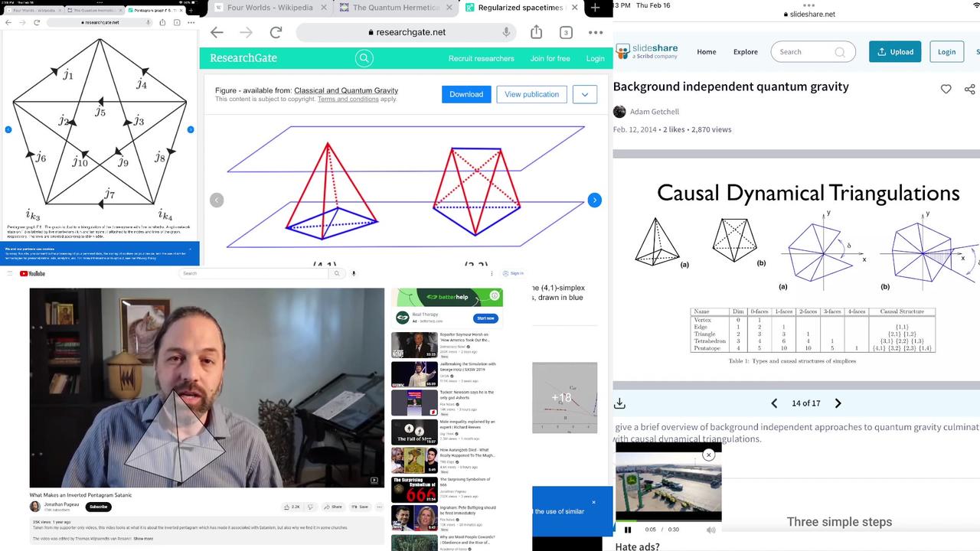Open the Home menu on SlideShare
This screenshot has height=551, width=980.
pos(706,51)
